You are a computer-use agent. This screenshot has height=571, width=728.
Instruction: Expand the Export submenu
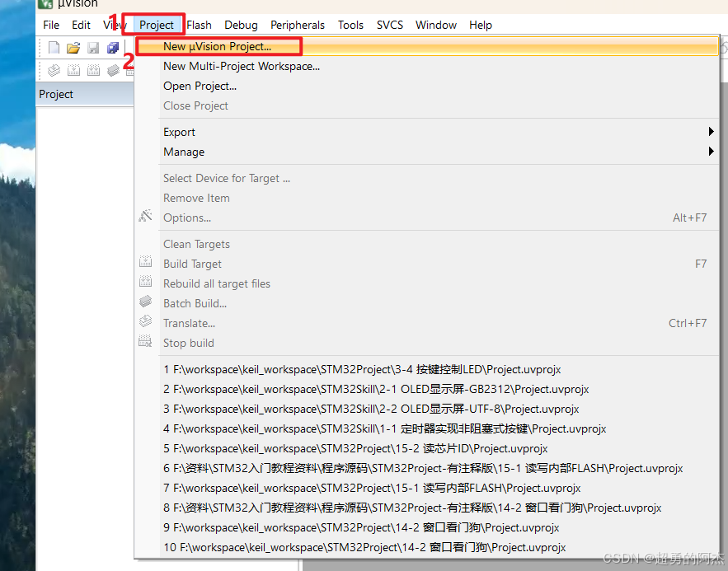426,132
